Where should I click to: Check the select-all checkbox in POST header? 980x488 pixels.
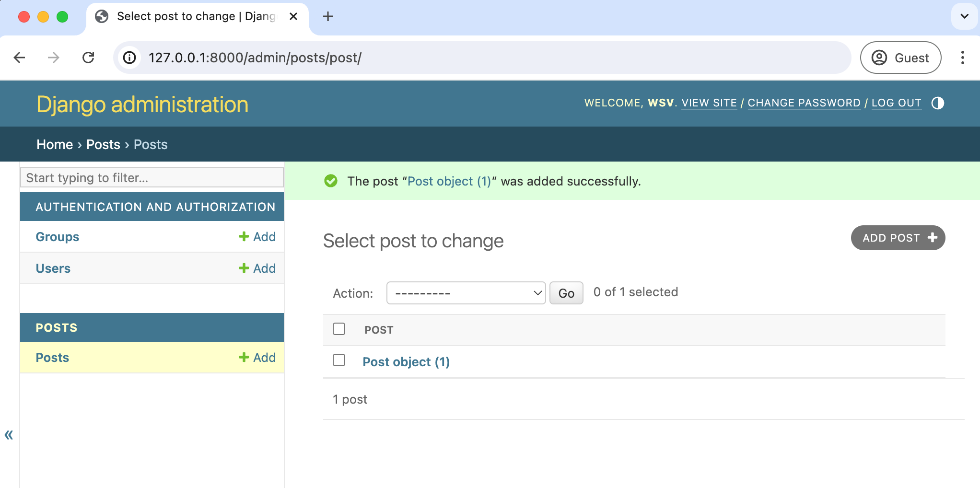click(339, 329)
